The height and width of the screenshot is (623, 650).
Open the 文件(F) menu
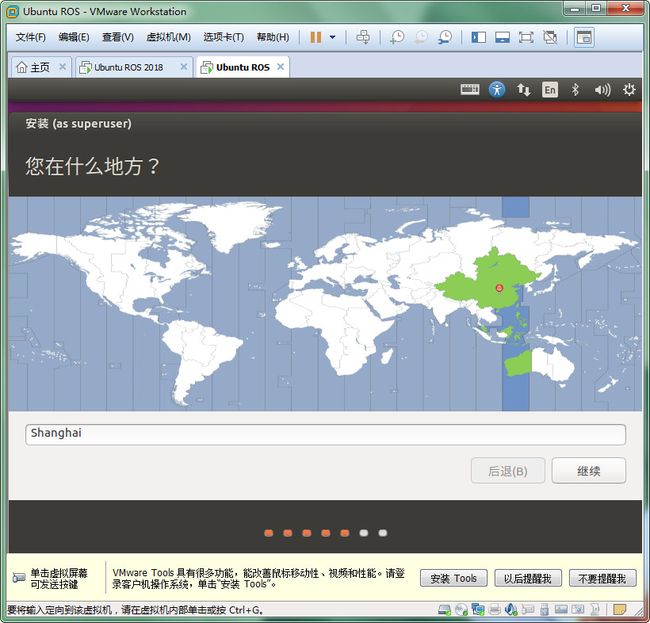(x=31, y=37)
